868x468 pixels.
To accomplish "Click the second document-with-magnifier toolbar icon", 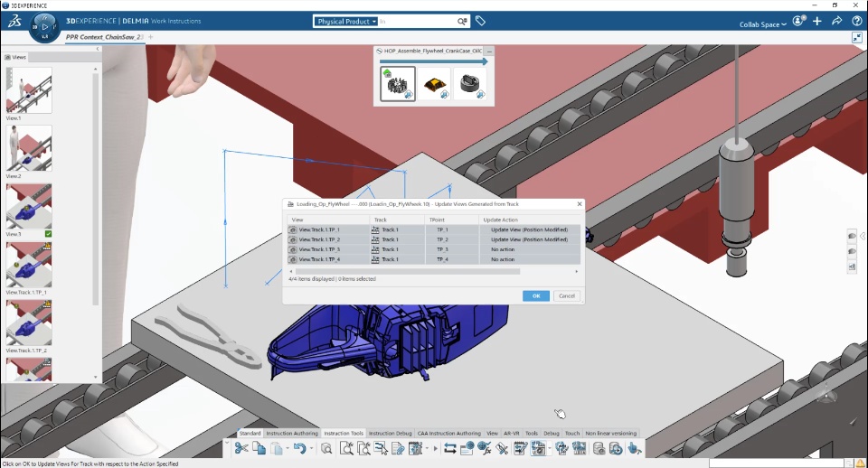I will (363, 448).
